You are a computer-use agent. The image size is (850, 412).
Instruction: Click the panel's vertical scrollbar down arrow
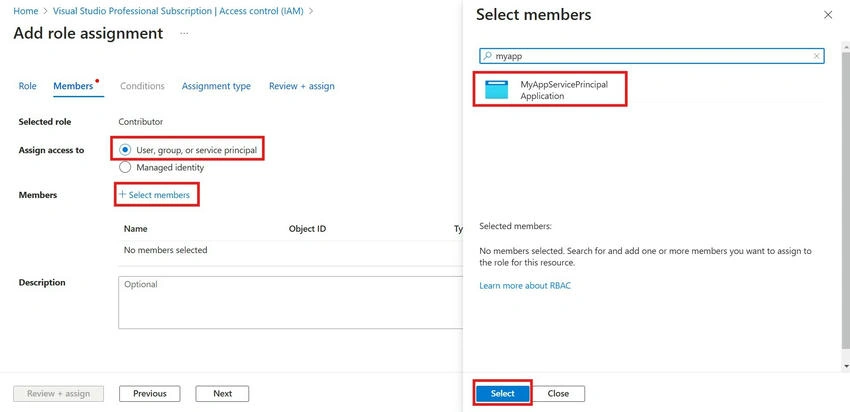[x=846, y=366]
